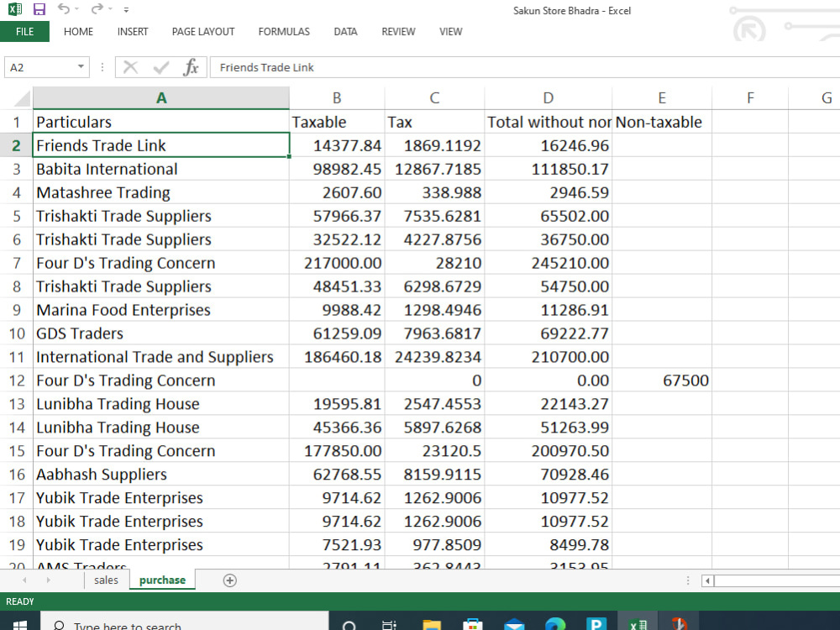Click the Name Box showing A2
This screenshot has height=630, width=840.
[x=39, y=67]
